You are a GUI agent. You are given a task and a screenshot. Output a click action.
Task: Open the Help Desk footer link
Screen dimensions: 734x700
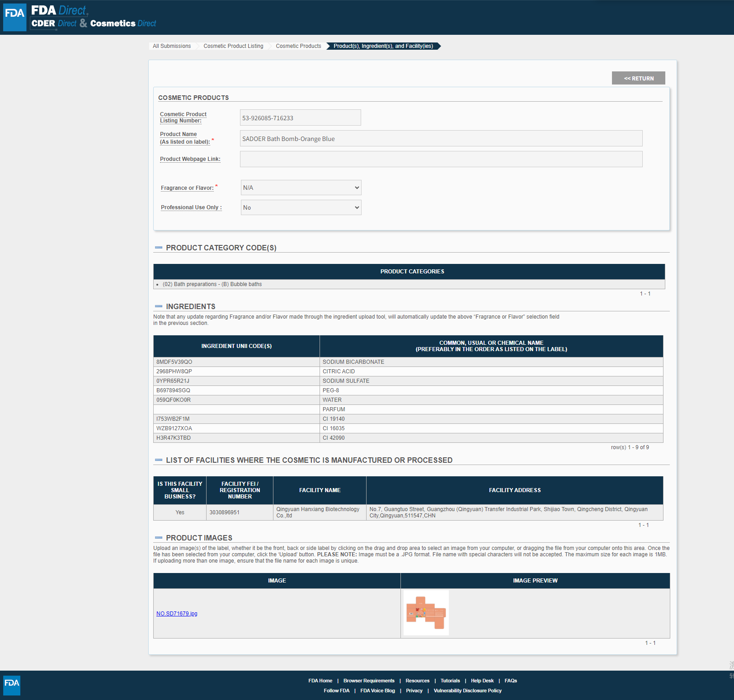[482, 681]
